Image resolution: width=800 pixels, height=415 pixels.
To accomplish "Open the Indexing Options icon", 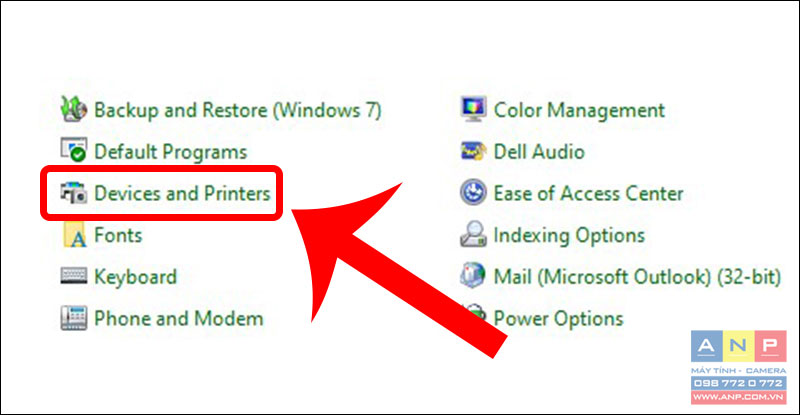I will pyautogui.click(x=473, y=235).
